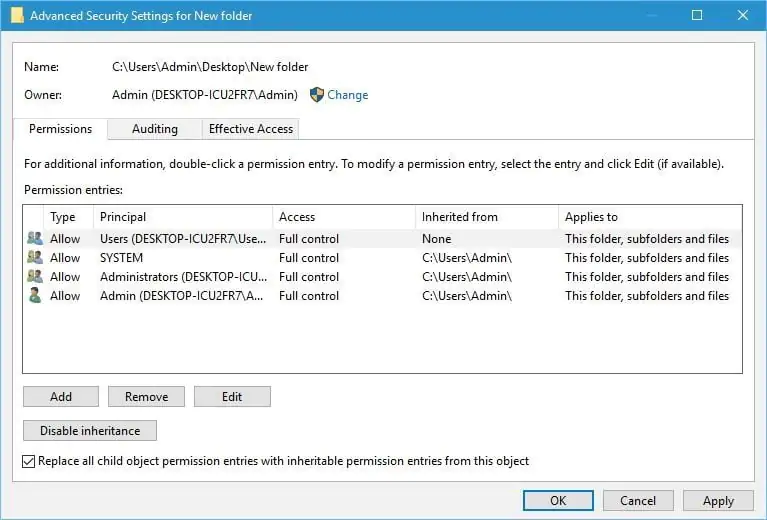This screenshot has width=767, height=520.
Task: Click the group icon for the Users entry
Action: click(x=35, y=239)
